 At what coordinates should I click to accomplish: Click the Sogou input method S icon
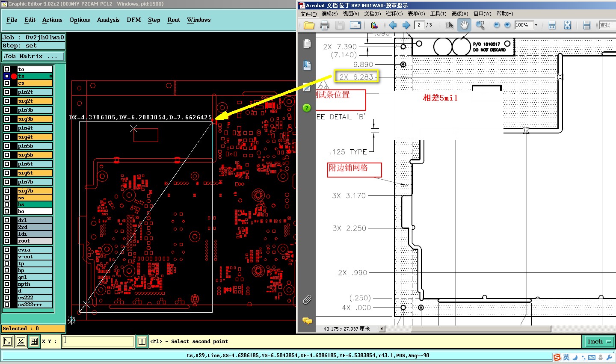[557, 357]
